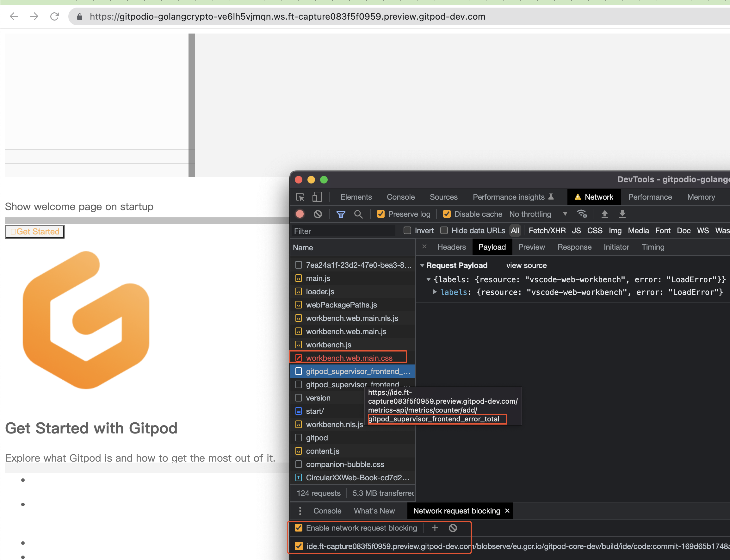The height and width of the screenshot is (560, 730).
Task: Click the record network log button
Action: (x=300, y=214)
